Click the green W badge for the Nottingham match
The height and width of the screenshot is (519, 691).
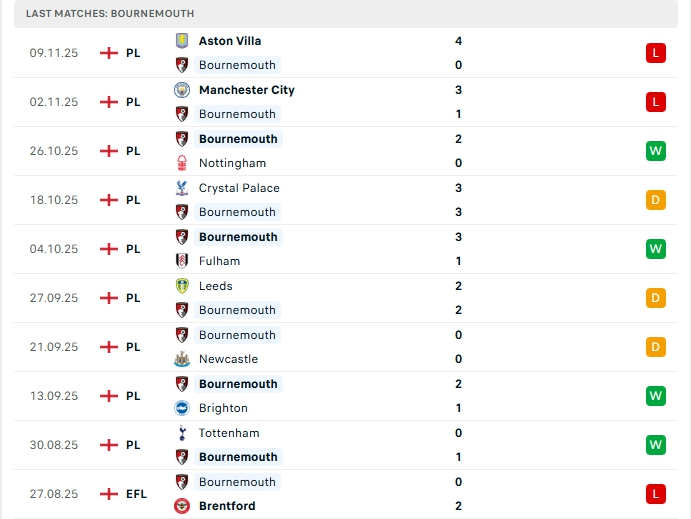pos(655,151)
